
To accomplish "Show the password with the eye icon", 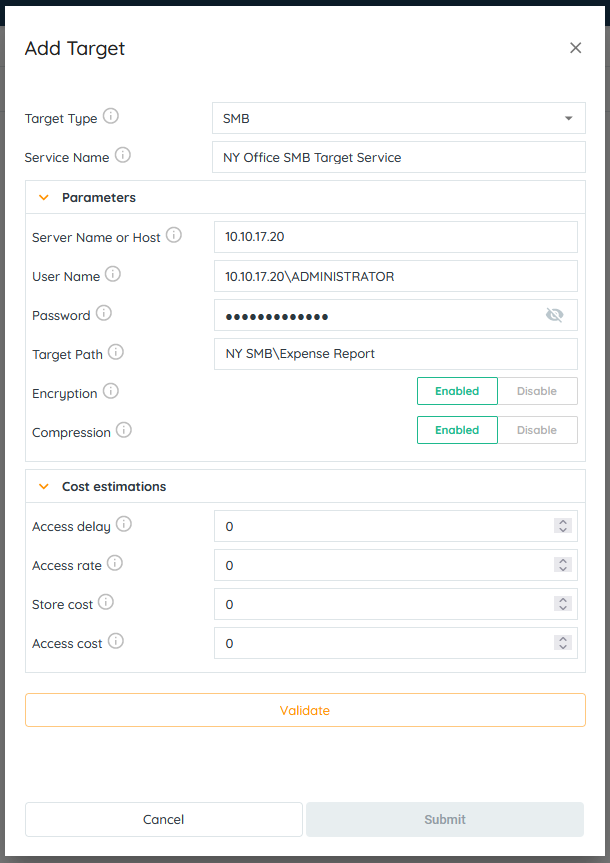I will point(555,315).
